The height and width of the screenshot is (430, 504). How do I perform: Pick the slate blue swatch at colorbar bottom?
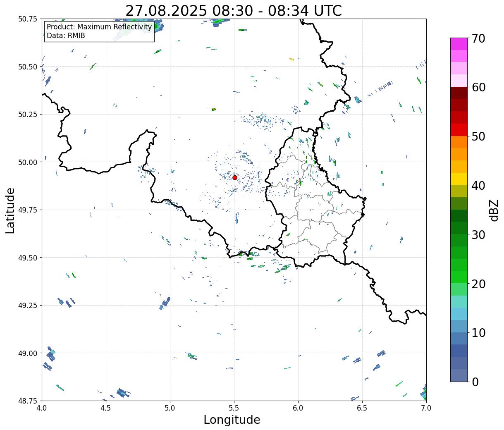click(459, 375)
